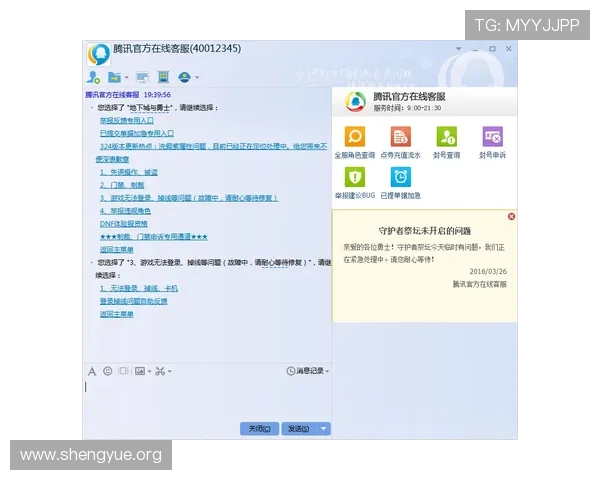Click the 全服角色查询 orange search icon
Screen dimensions: 600x480
click(355, 137)
